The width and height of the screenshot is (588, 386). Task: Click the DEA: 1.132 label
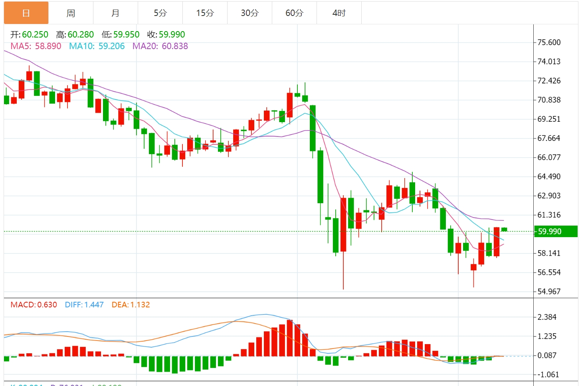point(131,305)
